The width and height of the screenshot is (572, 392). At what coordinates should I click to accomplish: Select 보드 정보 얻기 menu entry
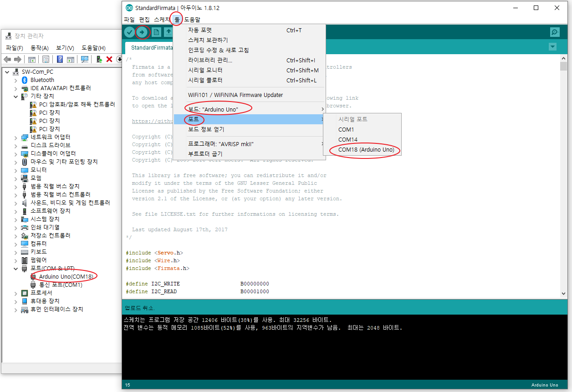[250, 129]
